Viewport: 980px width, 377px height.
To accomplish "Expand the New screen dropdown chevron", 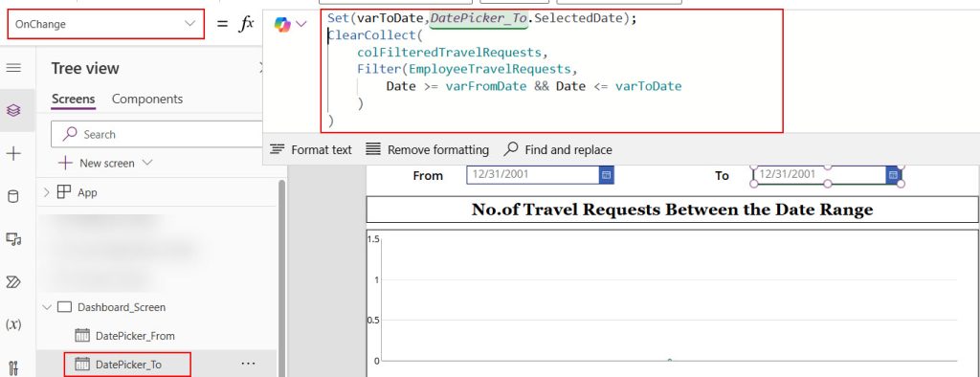I will click(147, 163).
